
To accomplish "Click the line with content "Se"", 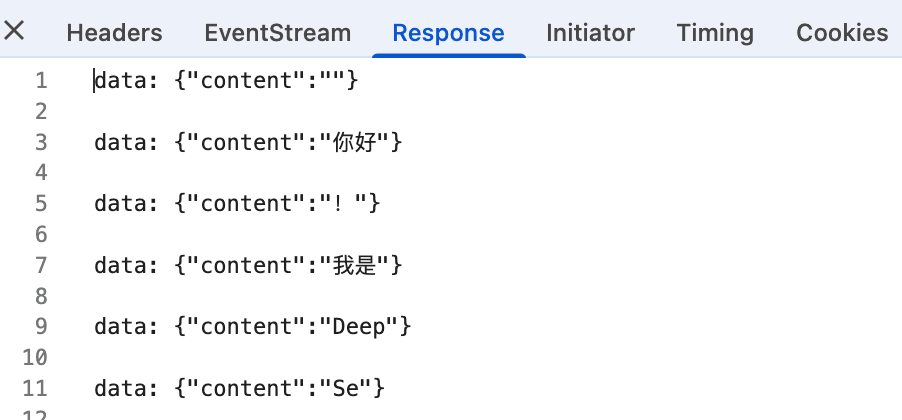I will pos(240,387).
